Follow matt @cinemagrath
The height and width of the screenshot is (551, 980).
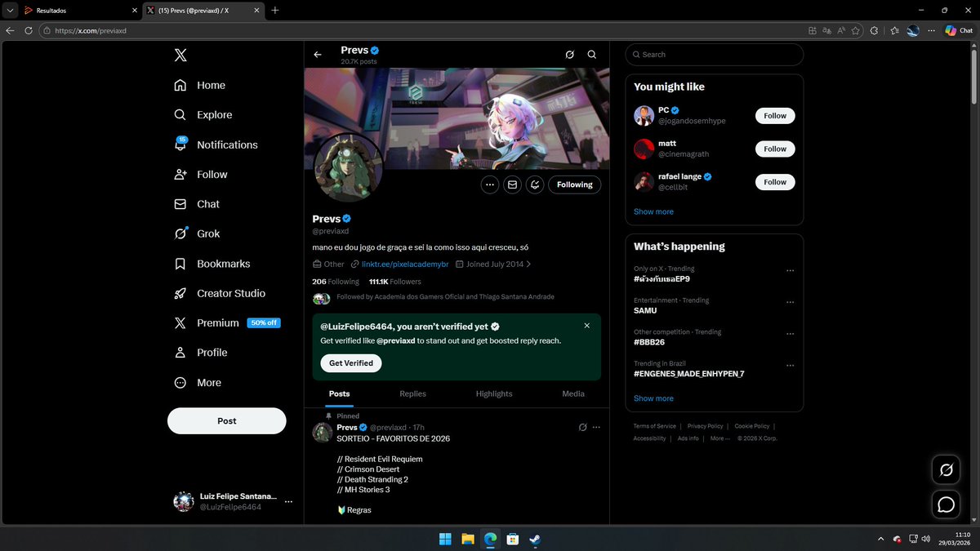coord(775,149)
